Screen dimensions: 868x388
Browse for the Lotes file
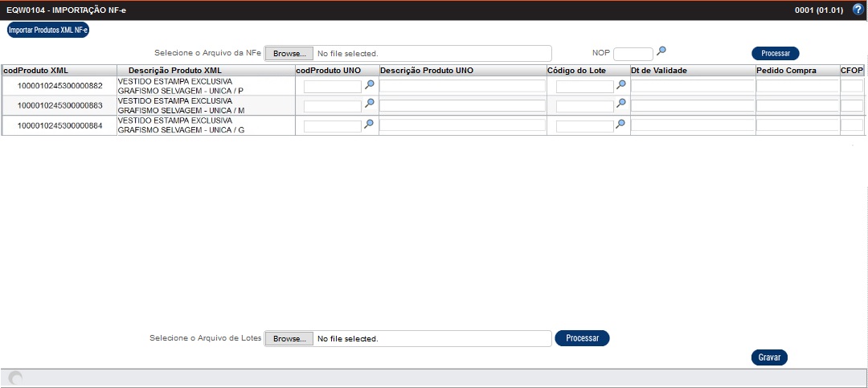coord(289,339)
